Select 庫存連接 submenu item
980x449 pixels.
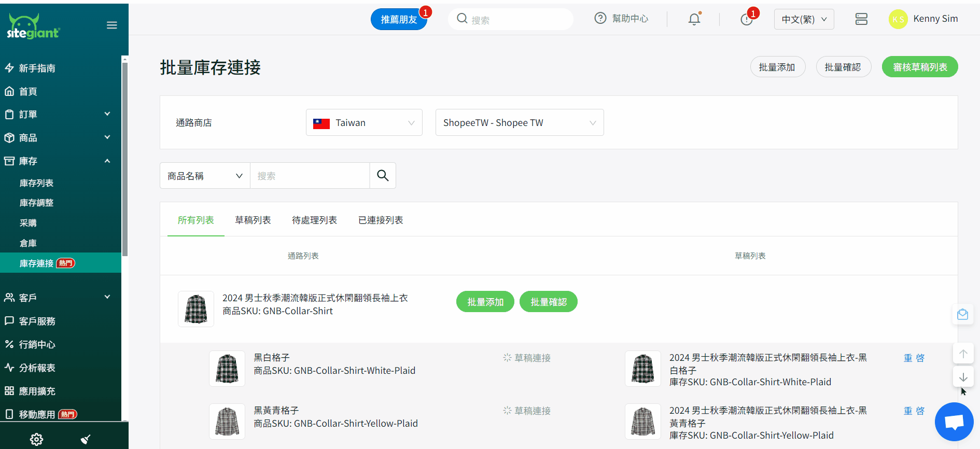pos(61,263)
